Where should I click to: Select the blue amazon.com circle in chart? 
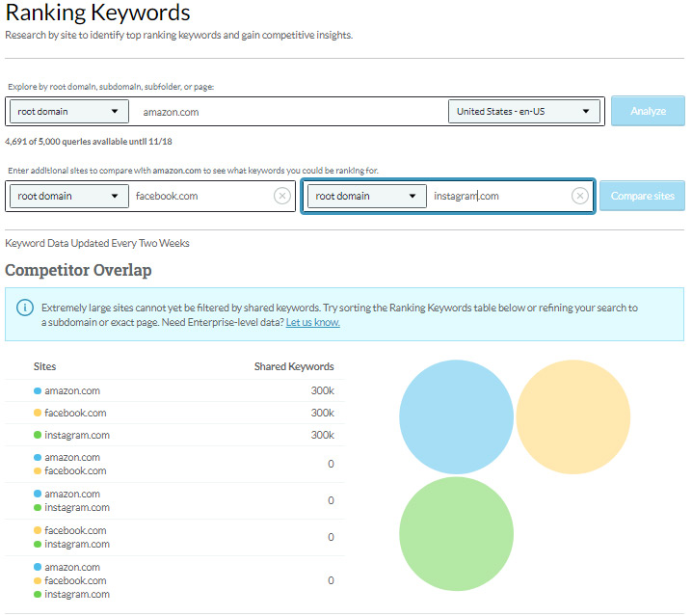coord(456,416)
